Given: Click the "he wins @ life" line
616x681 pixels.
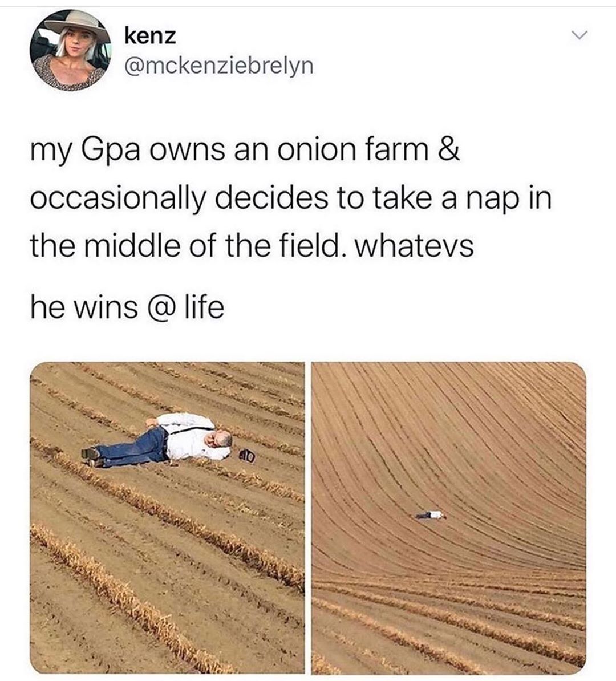Looking at the screenshot, I should click(x=127, y=308).
